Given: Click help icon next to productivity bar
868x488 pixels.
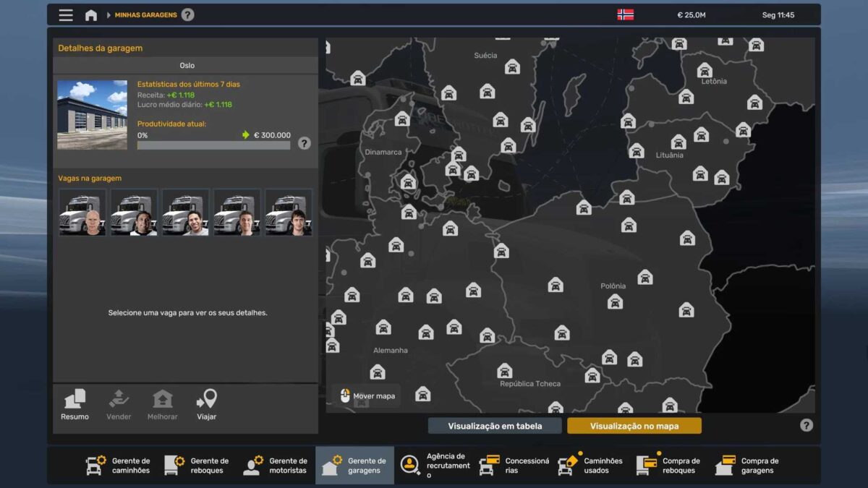Looking at the screenshot, I should tap(304, 143).
